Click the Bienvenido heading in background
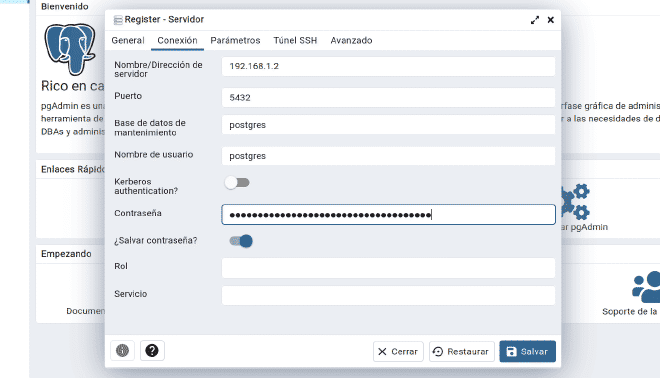The width and height of the screenshot is (660, 378). (65, 6)
